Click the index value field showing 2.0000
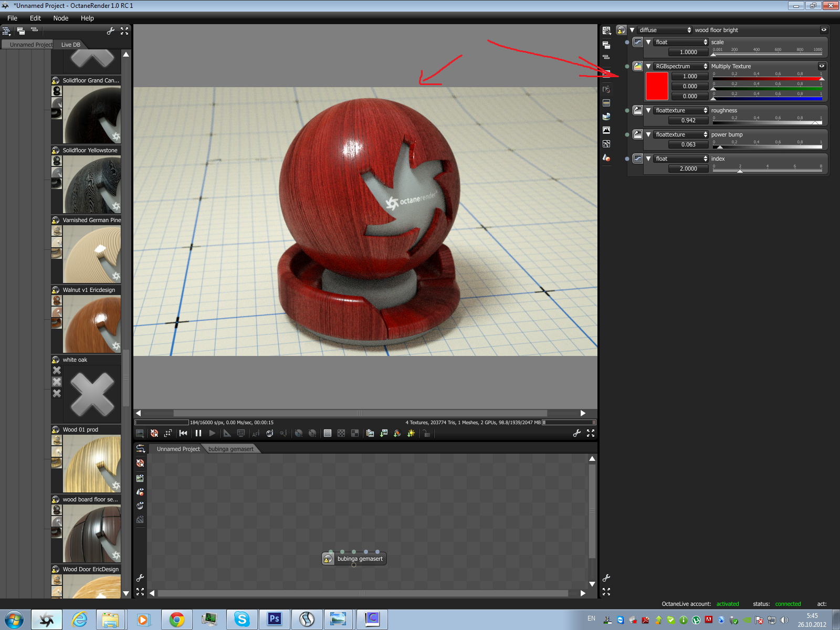The image size is (840, 630). [x=688, y=169]
